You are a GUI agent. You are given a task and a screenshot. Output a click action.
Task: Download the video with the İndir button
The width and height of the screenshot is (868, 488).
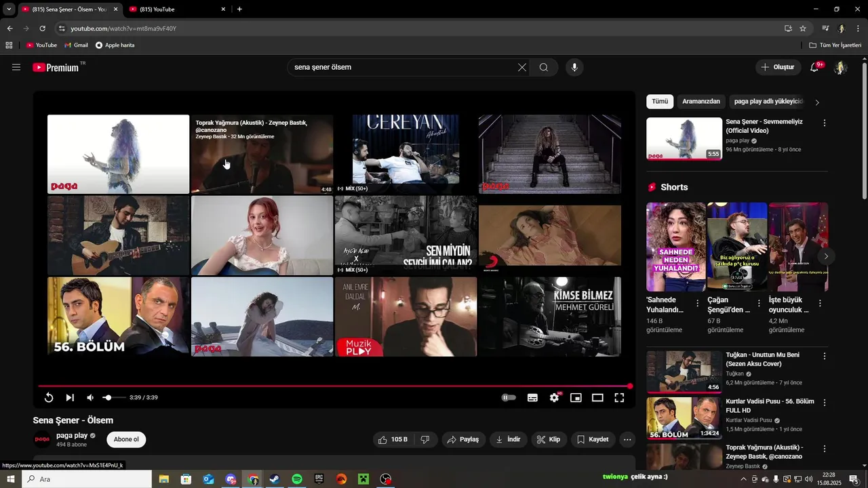point(508,439)
